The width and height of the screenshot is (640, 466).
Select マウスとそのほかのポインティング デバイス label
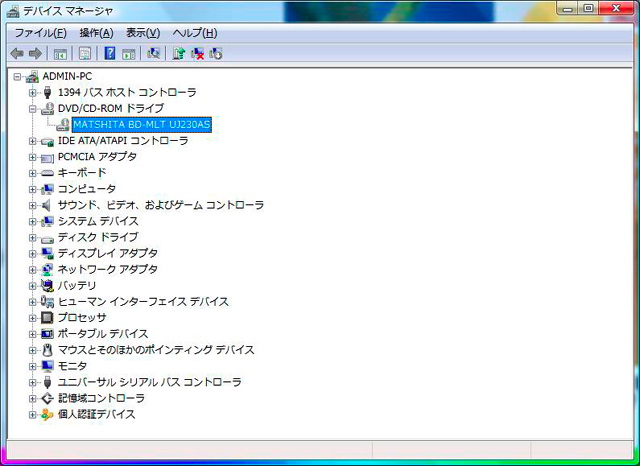(x=156, y=350)
